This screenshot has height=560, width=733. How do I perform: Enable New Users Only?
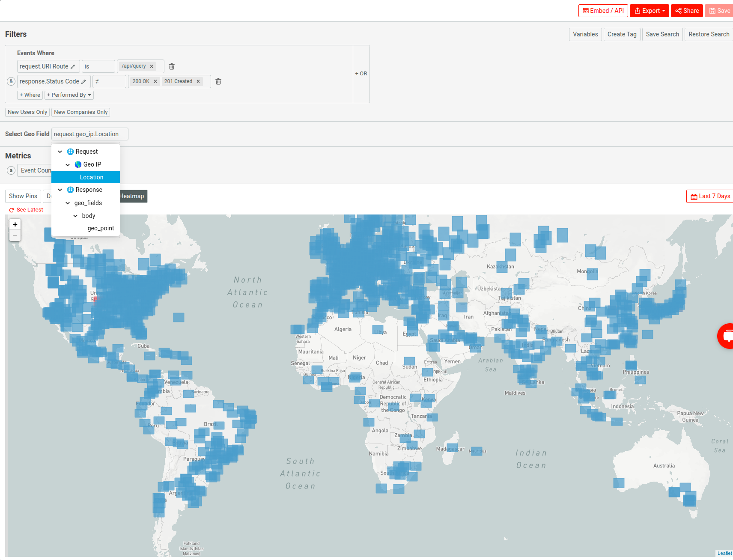27,112
